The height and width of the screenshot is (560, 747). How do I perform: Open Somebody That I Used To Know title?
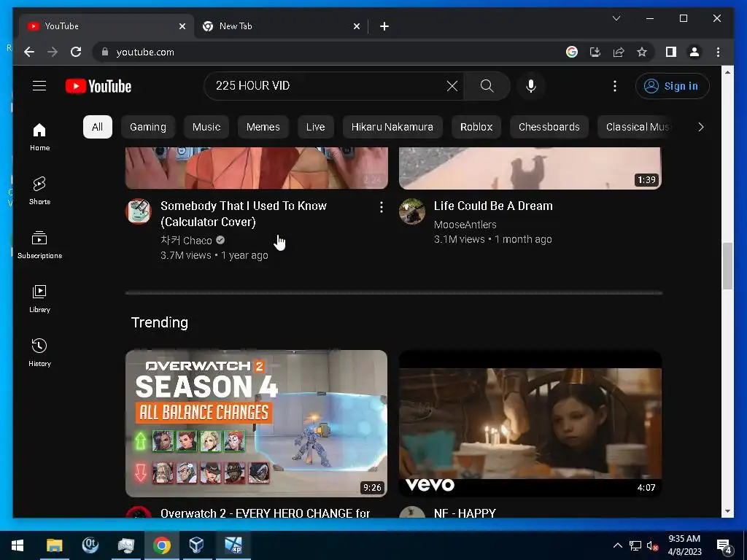244,214
